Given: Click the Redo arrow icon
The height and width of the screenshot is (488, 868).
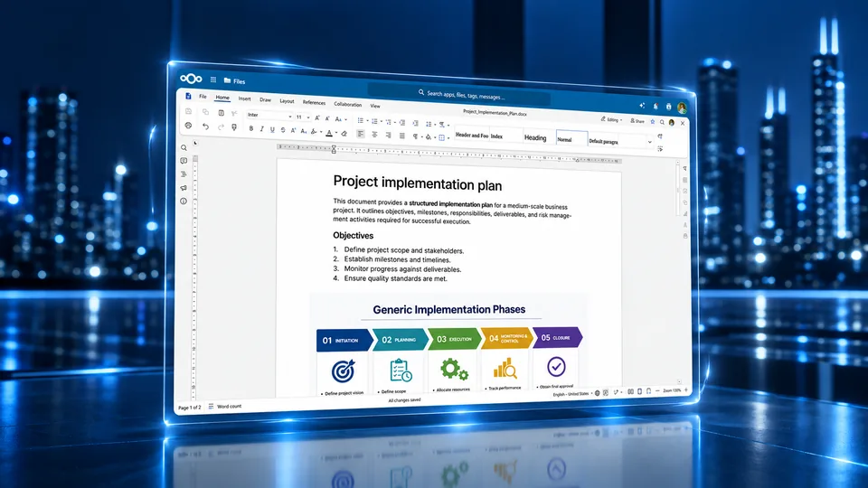Looking at the screenshot, I should coord(221,127).
